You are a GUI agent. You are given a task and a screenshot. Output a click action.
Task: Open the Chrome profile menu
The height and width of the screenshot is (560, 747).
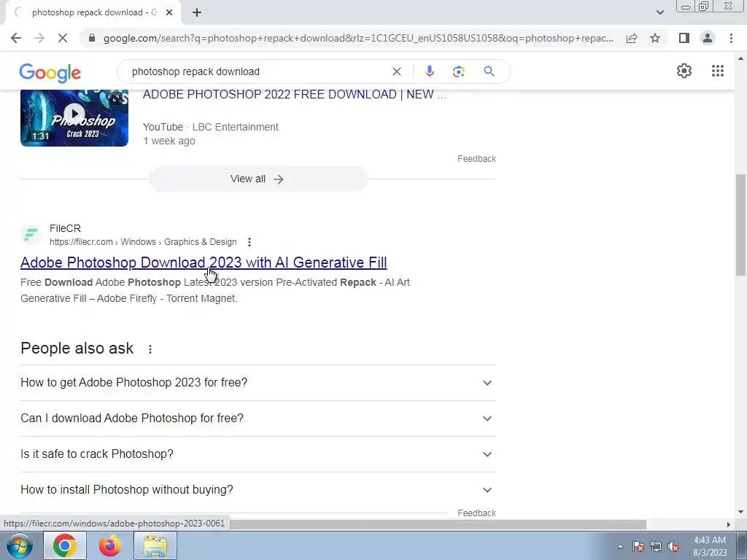click(x=708, y=38)
